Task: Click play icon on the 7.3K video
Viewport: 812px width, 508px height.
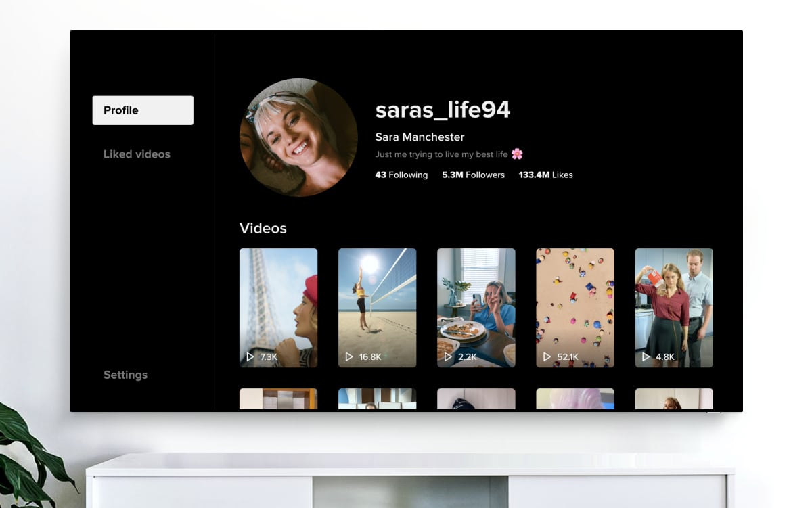Action: coord(250,356)
